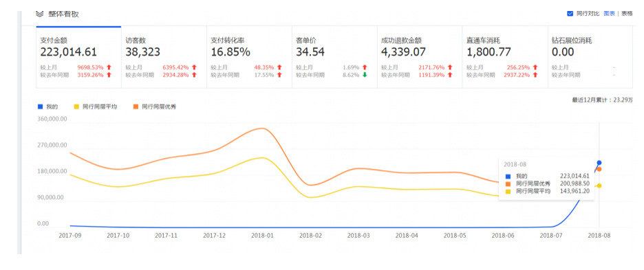
Task: Click the 143,961.20 tooltip value
Action: tap(575, 191)
